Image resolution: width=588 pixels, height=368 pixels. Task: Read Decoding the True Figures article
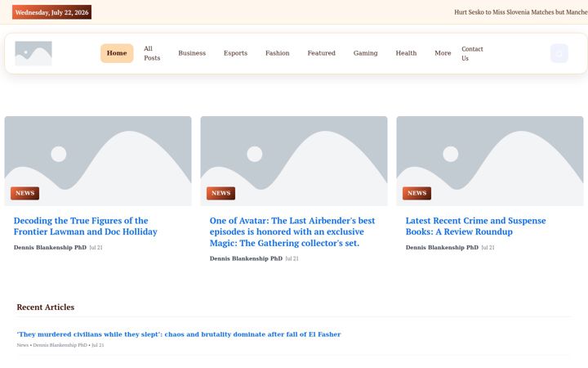click(x=86, y=226)
